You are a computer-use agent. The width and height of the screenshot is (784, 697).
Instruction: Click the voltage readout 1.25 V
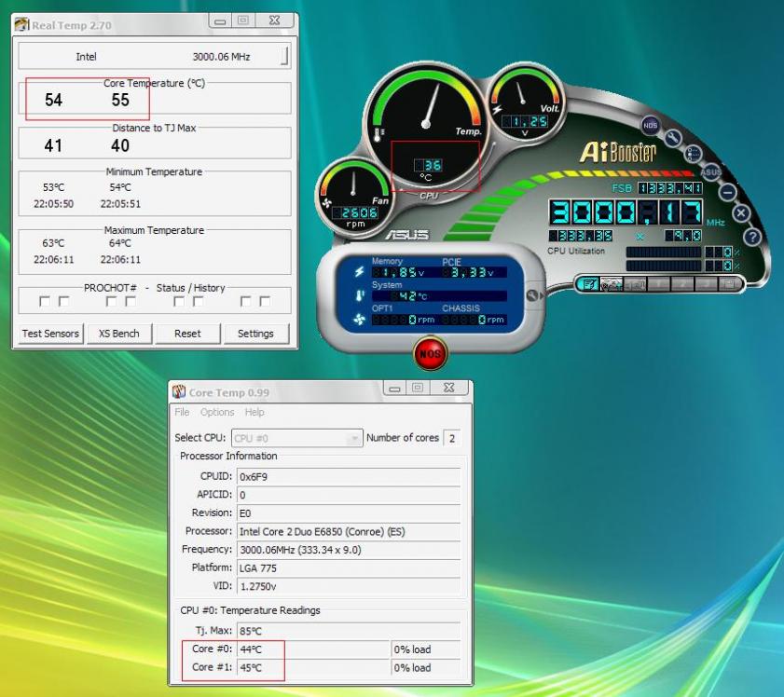(x=525, y=121)
